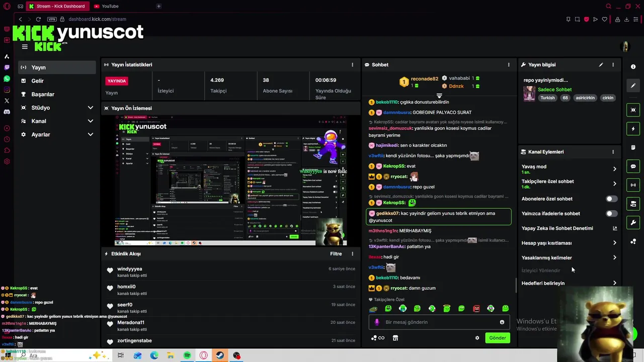Open Hesap yaşı kısıtlaması arrow
Image resolution: width=644 pixels, height=362 pixels.
614,243
